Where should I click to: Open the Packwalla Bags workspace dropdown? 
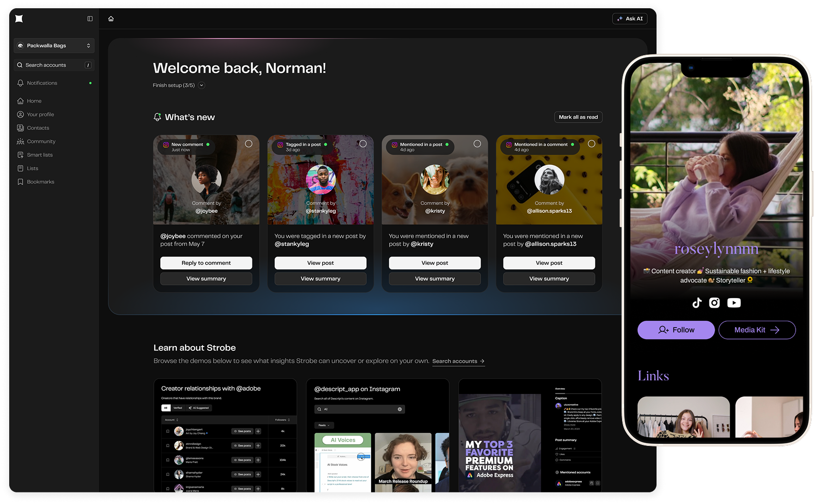[54, 46]
